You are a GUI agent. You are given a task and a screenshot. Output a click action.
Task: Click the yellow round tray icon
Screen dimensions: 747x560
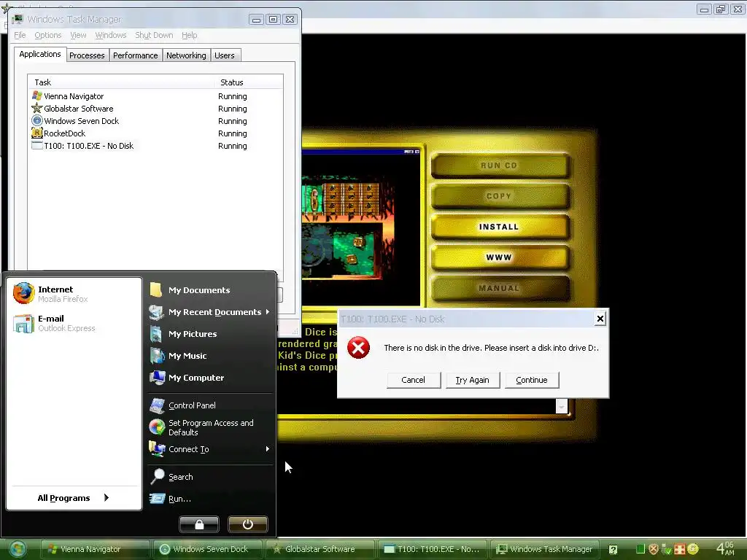[693, 549]
